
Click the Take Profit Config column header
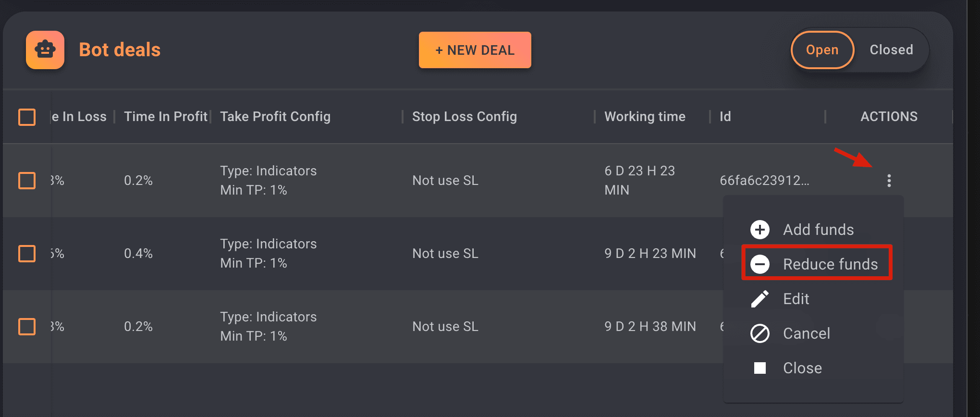[x=275, y=117]
